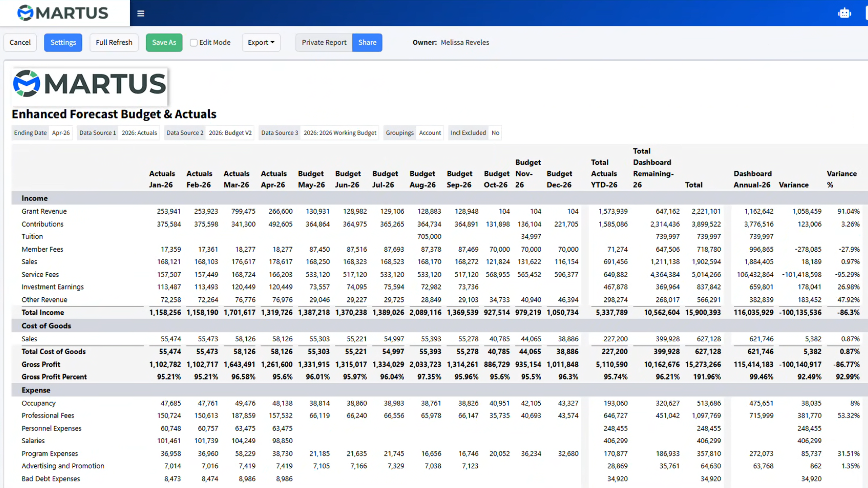Click the Budget Dec-26 column header

point(559,179)
